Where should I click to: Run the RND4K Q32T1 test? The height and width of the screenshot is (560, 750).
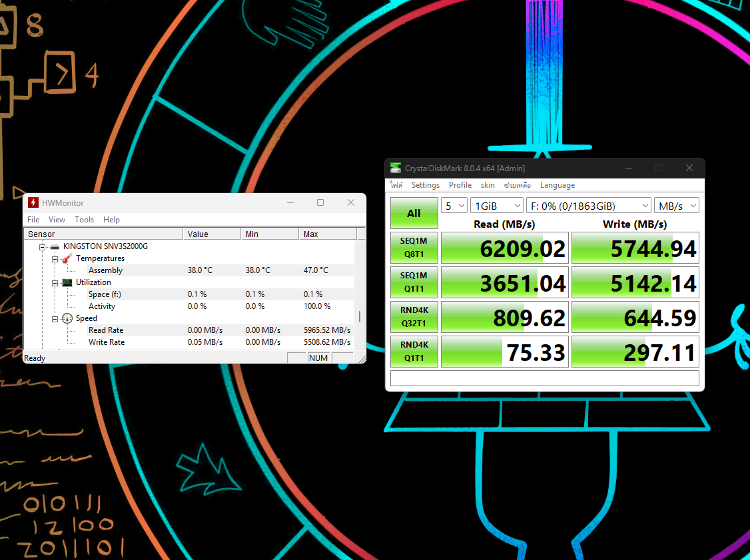click(414, 316)
